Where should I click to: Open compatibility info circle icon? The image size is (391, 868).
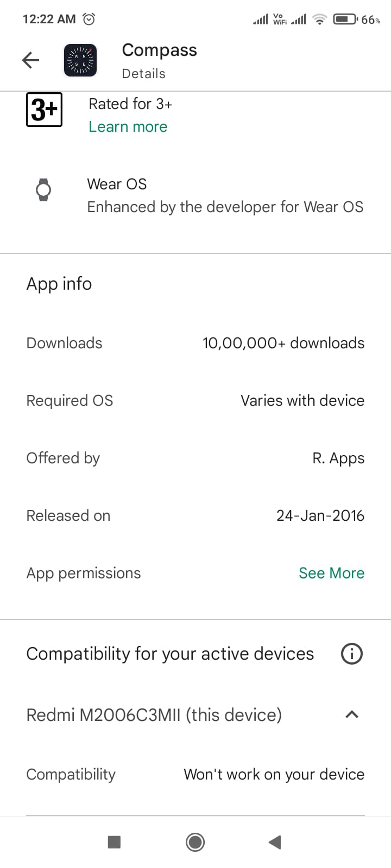click(x=351, y=654)
